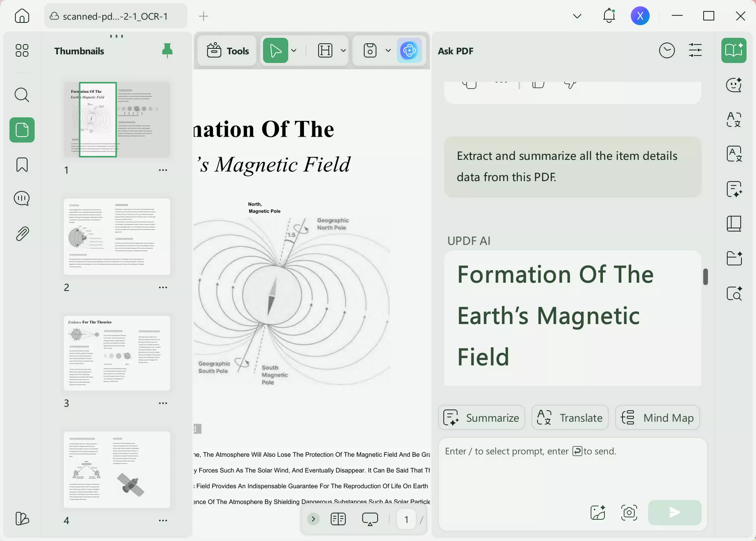Open the tab list chevron near notifications
The image size is (756, 541).
pyautogui.click(x=576, y=16)
